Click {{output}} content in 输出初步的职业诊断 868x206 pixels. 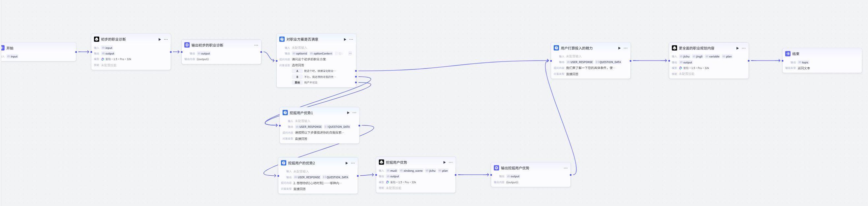click(203, 59)
